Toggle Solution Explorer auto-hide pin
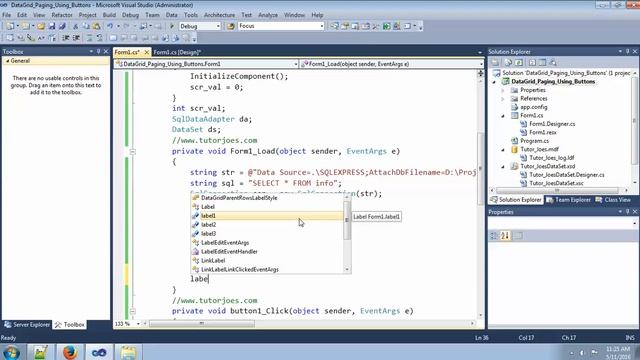This screenshot has width=640, height=360. point(627,51)
